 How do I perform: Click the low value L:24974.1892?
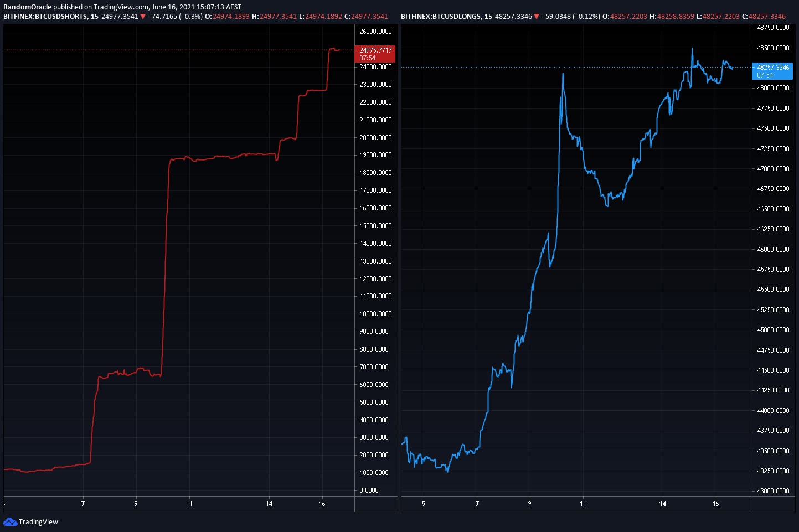[321, 17]
